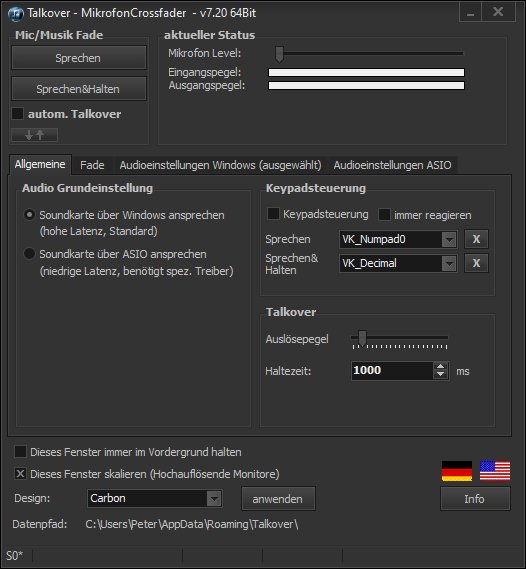
Task: Click the Auslösepegel slider handle
Action: 362,338
